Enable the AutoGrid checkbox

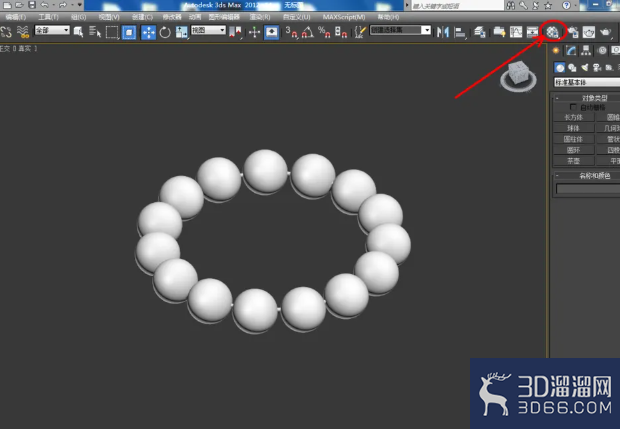point(573,107)
